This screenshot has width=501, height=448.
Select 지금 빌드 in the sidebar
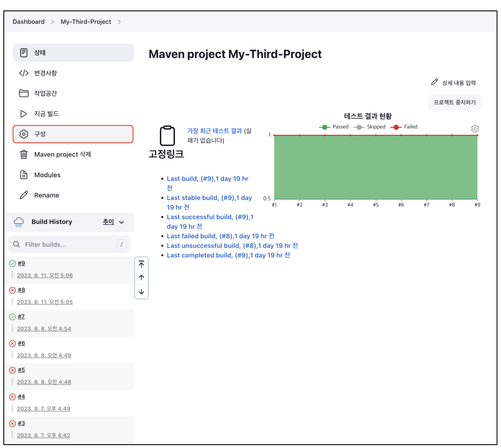46,114
